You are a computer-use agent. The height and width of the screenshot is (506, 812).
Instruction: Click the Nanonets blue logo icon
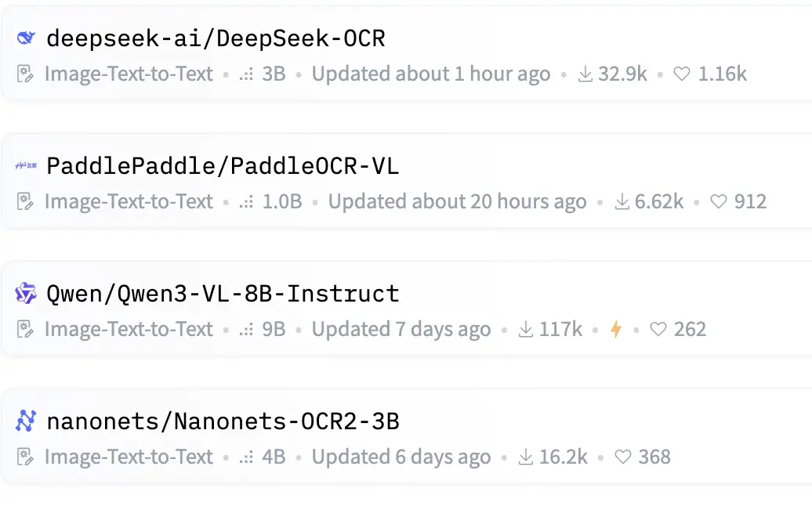click(x=26, y=421)
